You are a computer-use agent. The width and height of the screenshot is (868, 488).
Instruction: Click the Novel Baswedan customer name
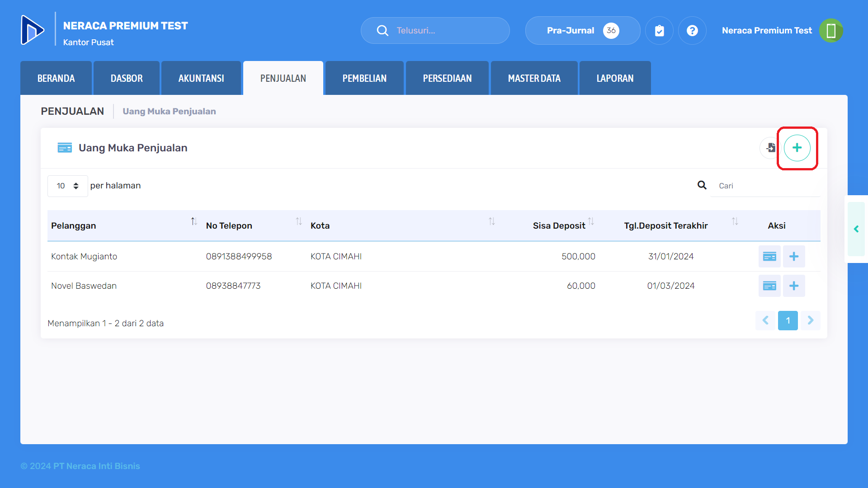84,286
